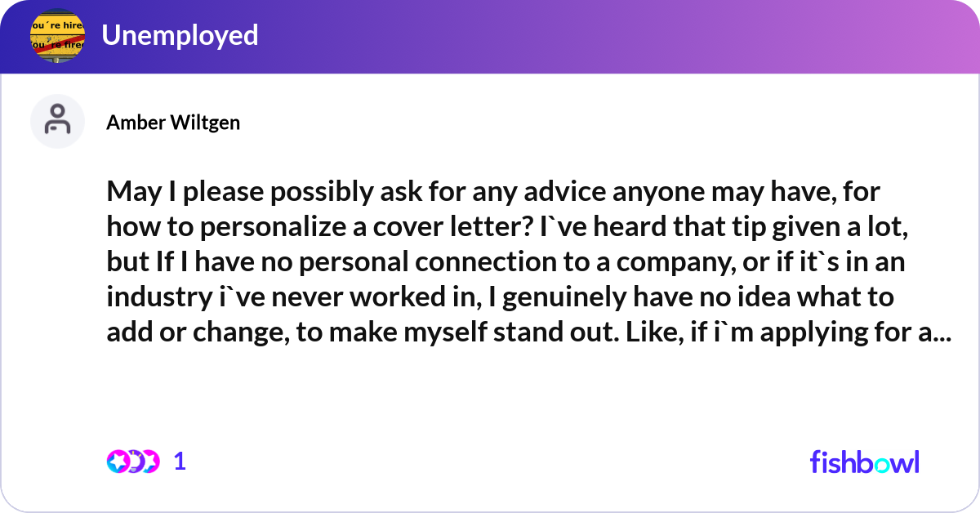The image size is (980, 513).
Task: Open Amber Wiltgen's profile name link
Action: click(173, 123)
